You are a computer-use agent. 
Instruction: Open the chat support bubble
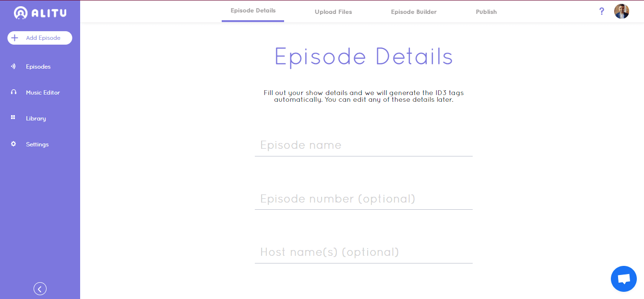click(624, 279)
